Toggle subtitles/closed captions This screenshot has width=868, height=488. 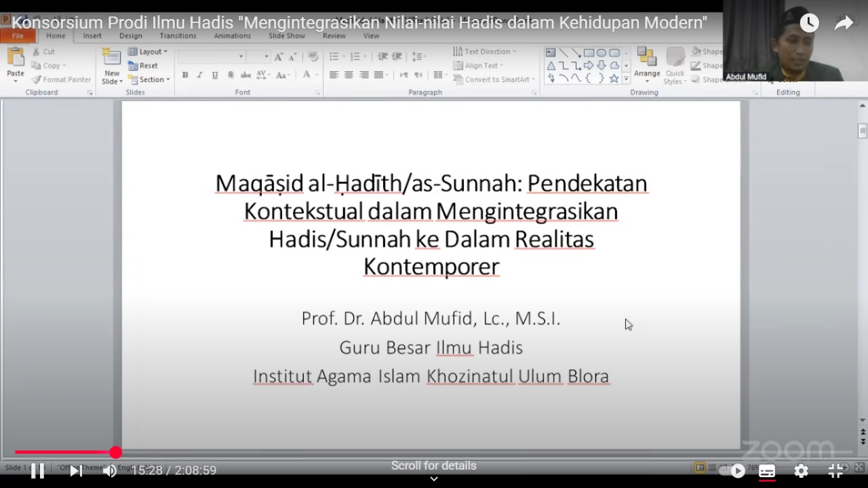pos(767,470)
